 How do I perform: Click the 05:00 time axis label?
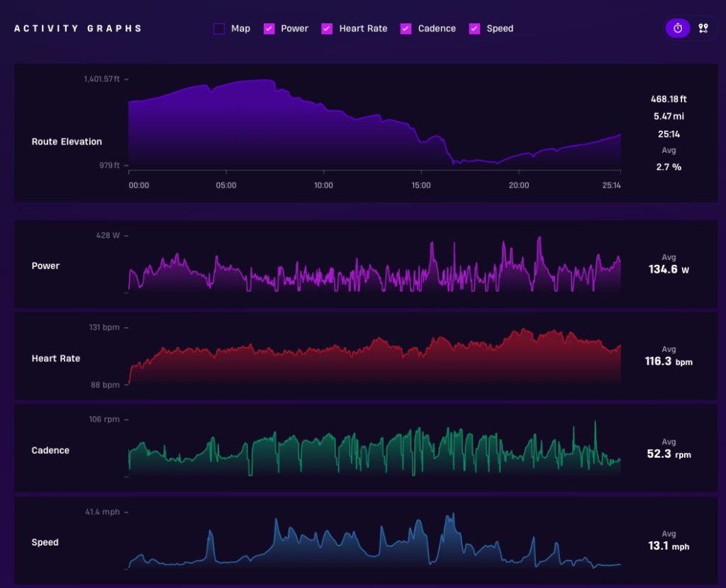(226, 186)
